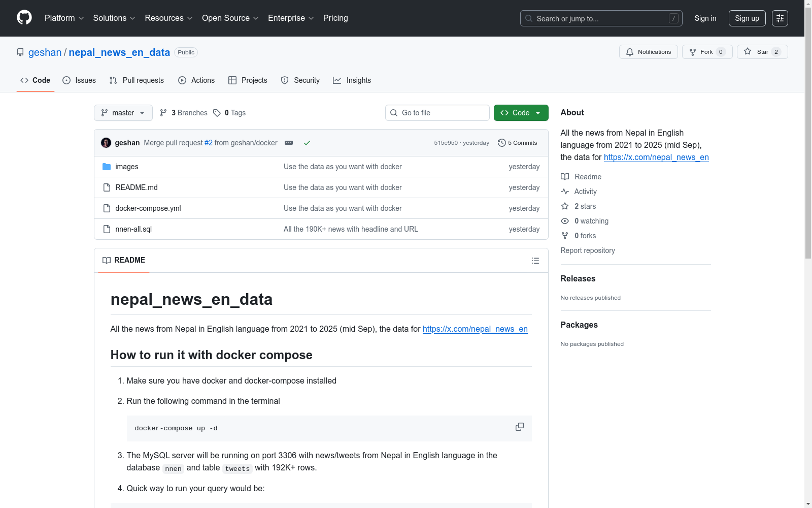Click Report repository
Image resolution: width=812 pixels, height=508 pixels.
click(588, 250)
